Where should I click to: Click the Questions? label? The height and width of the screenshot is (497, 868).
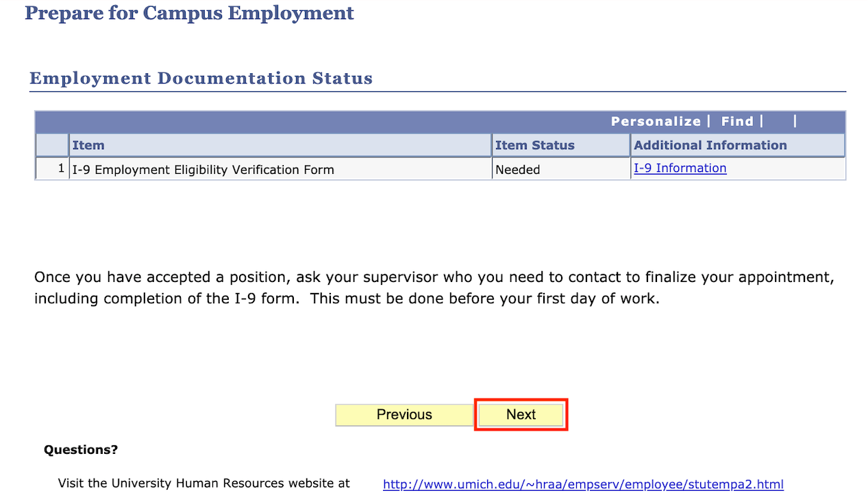80,449
